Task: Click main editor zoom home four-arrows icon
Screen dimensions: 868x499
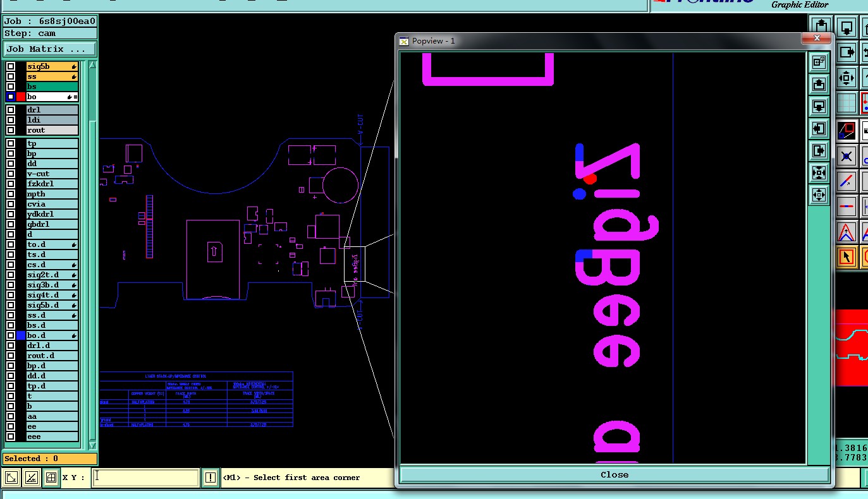Action: [x=847, y=78]
